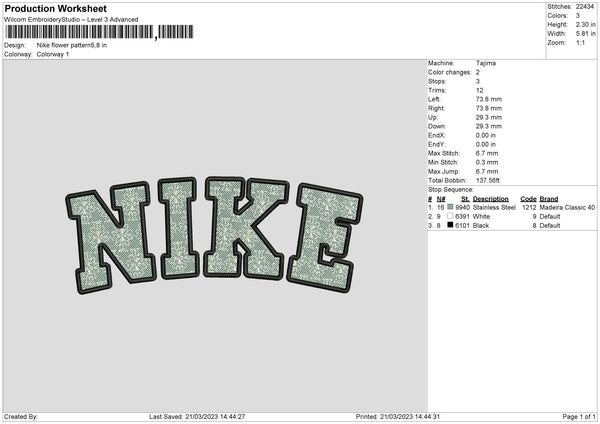600x424 pixels.
Task: Click the Stitches value 22434
Action: pos(585,7)
